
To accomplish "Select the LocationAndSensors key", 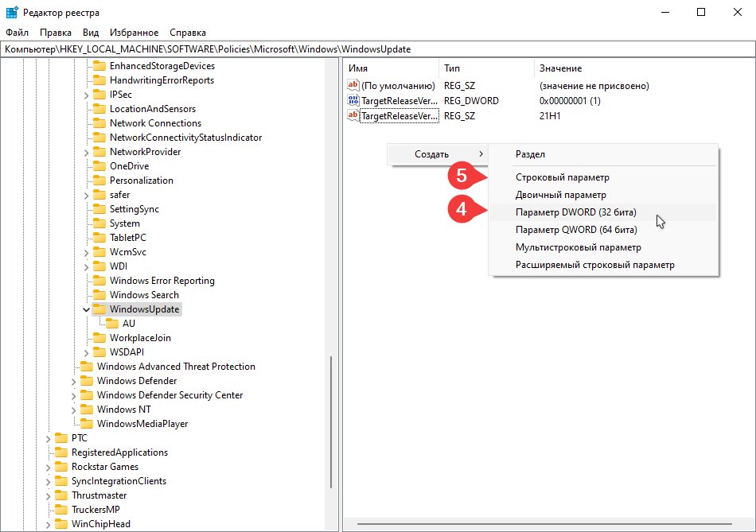I will coord(153,109).
